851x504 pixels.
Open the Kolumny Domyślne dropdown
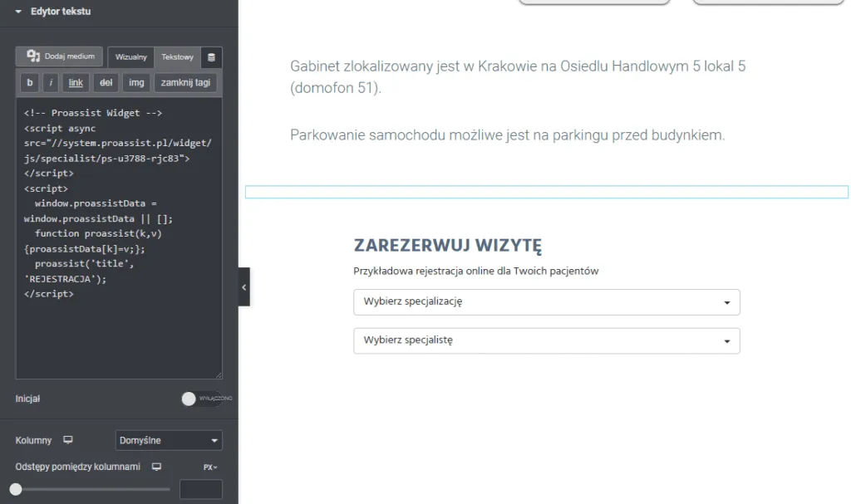pos(169,440)
